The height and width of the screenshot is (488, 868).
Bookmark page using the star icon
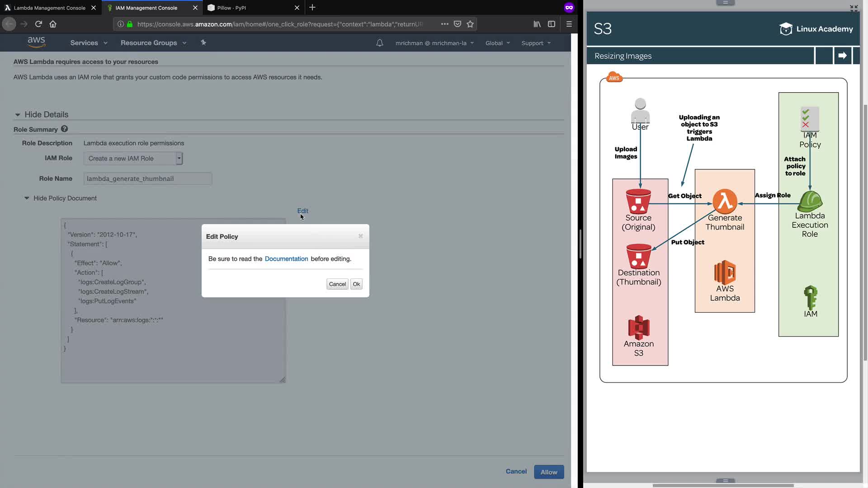click(x=470, y=24)
